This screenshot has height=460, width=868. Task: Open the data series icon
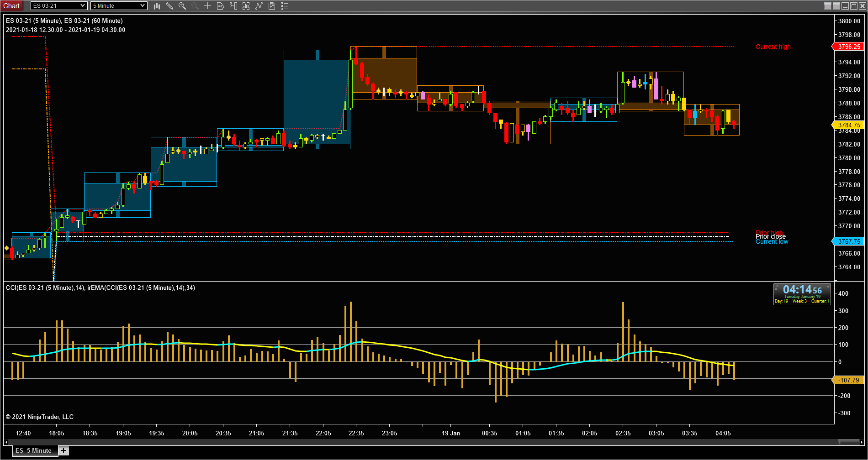point(246,6)
